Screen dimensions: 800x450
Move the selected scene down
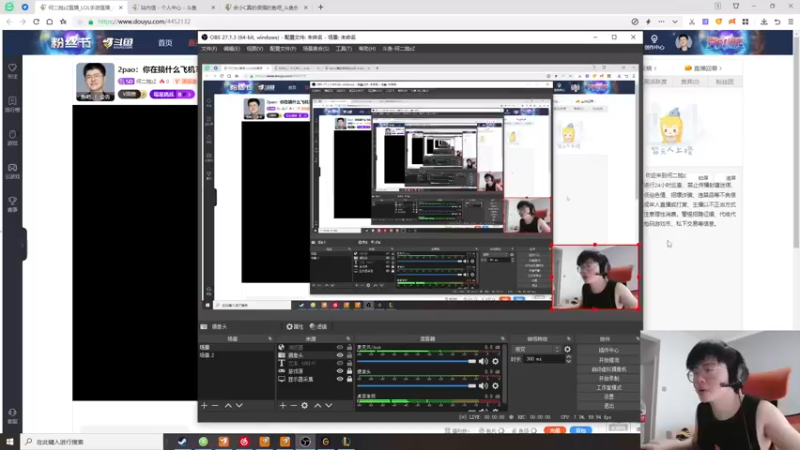tap(239, 406)
